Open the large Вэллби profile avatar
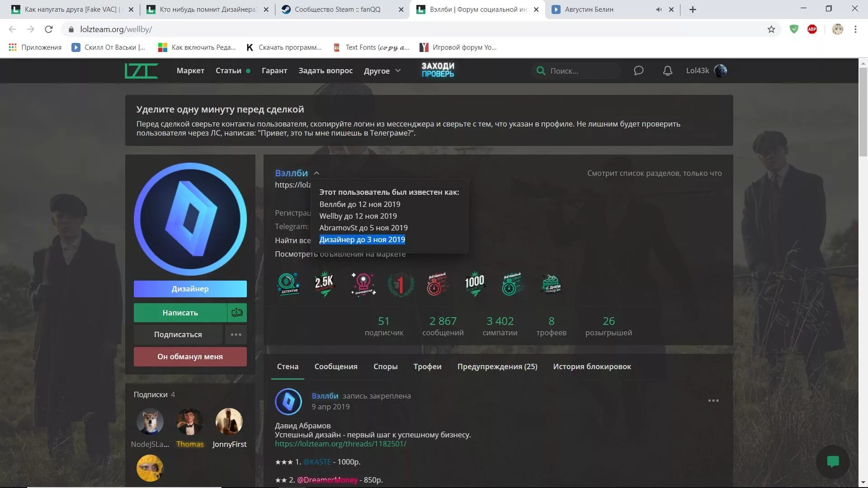Image resolution: width=868 pixels, height=488 pixels. (x=190, y=219)
